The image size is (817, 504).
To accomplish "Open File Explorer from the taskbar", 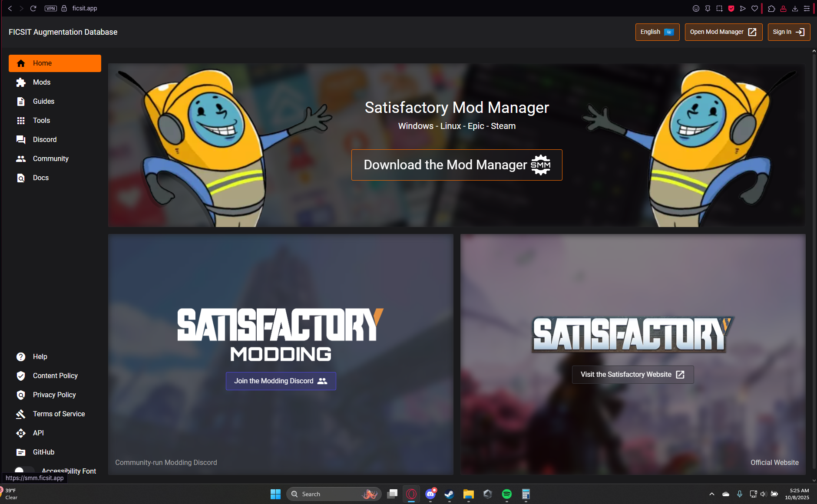I will [469, 494].
